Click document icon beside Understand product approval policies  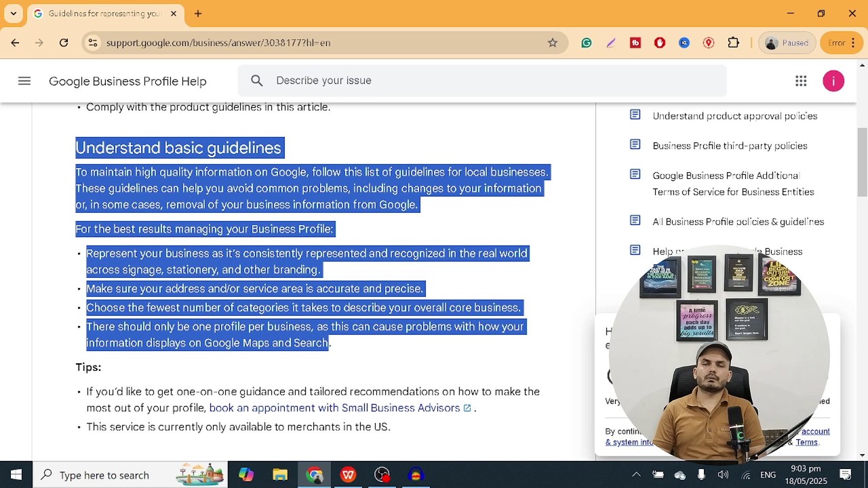(x=635, y=115)
